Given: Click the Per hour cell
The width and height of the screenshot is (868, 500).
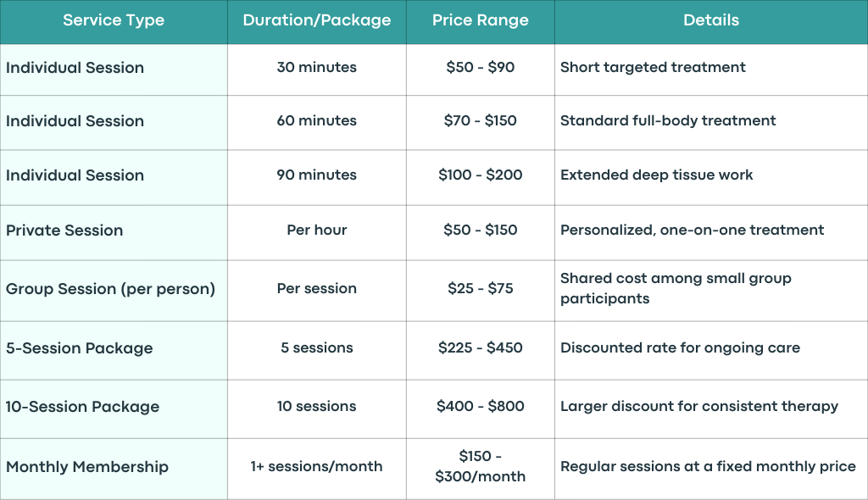Looking at the screenshot, I should coord(317,231).
